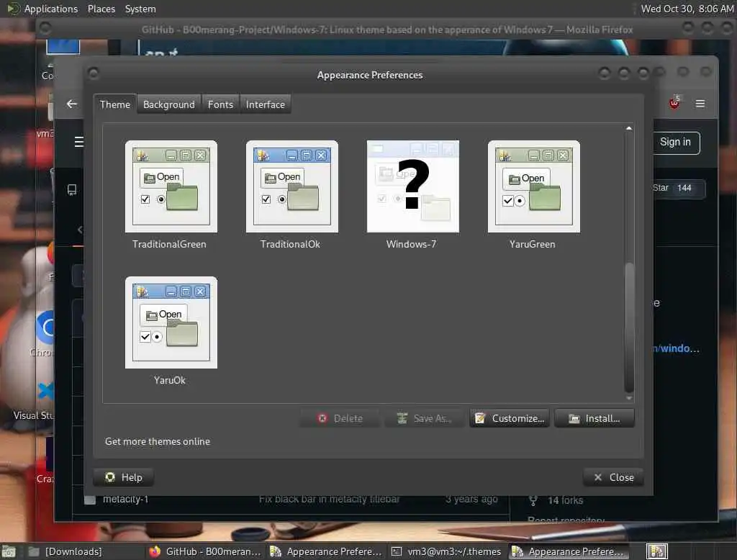Open the Get more themes online link
The width and height of the screenshot is (737, 560).
coord(158,441)
